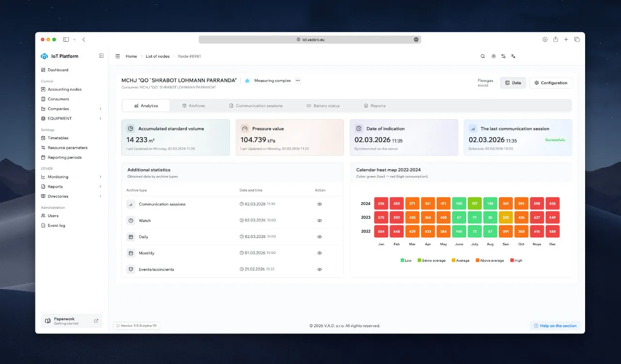Click the January 2024 heat map cell
This screenshot has height=364, width=621.
[x=381, y=203]
